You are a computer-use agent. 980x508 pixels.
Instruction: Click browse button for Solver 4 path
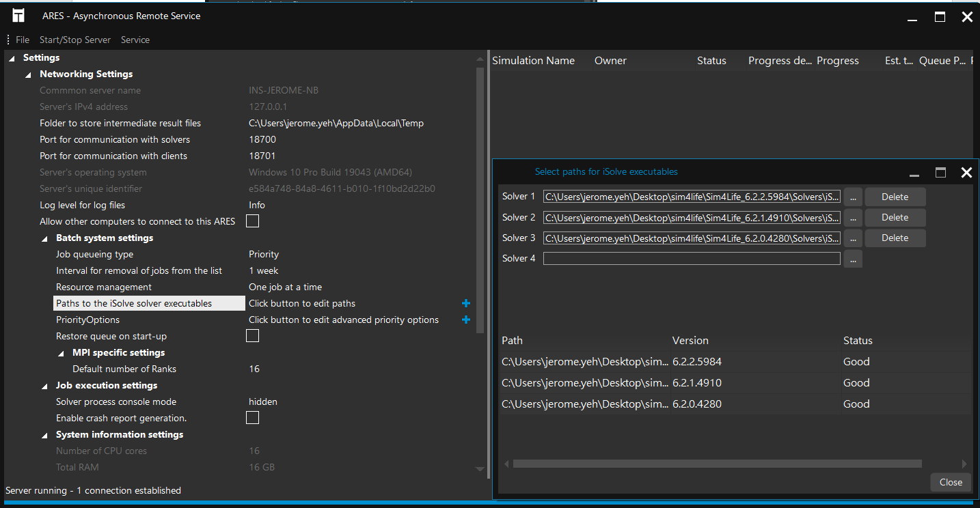tap(852, 259)
